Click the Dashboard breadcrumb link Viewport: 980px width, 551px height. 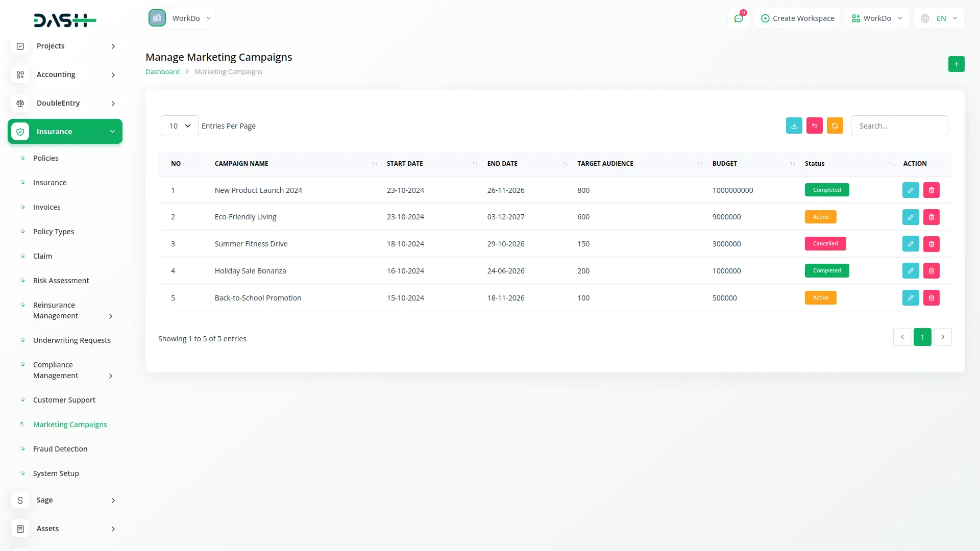coord(162,71)
